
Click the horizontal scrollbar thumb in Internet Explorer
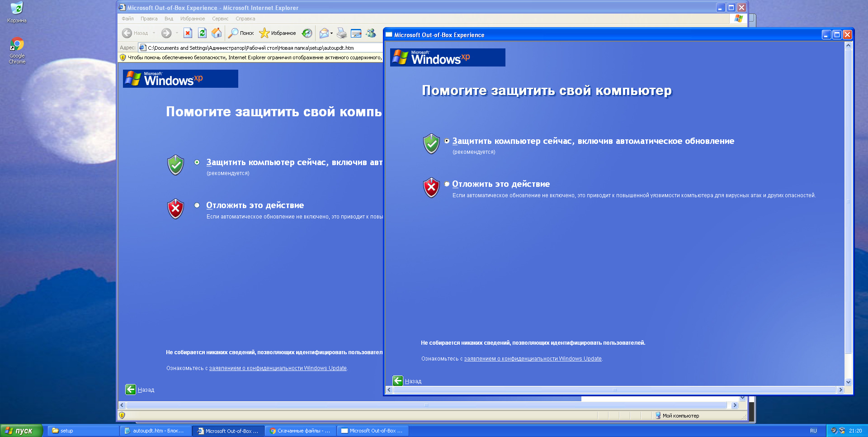pyautogui.click(x=426, y=405)
